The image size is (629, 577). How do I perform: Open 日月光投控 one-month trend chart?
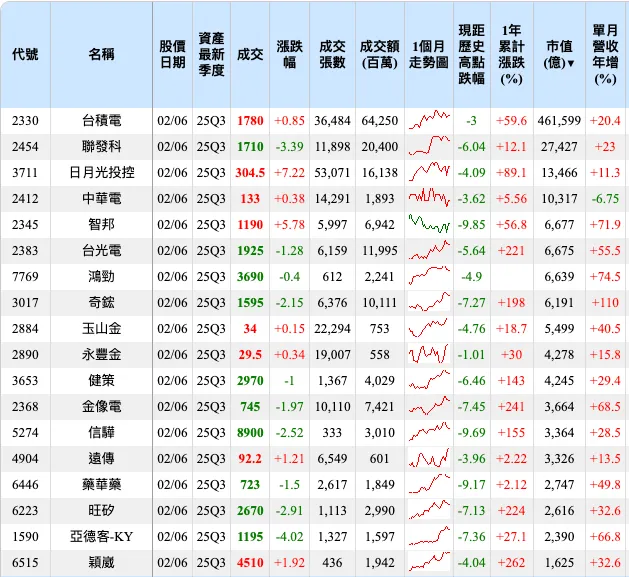tap(429, 172)
